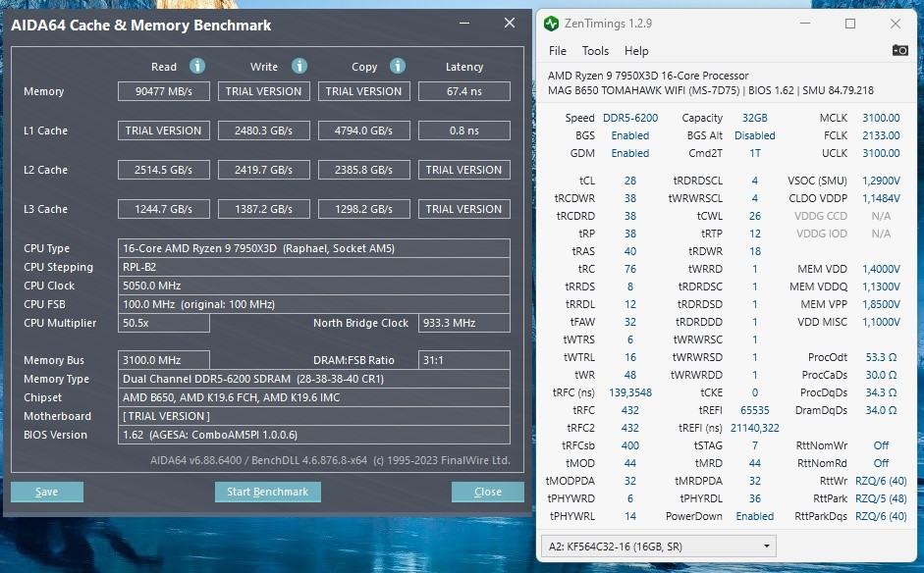
Task: Click the CPU Stepping RPL-B2 field
Action: click(x=314, y=267)
